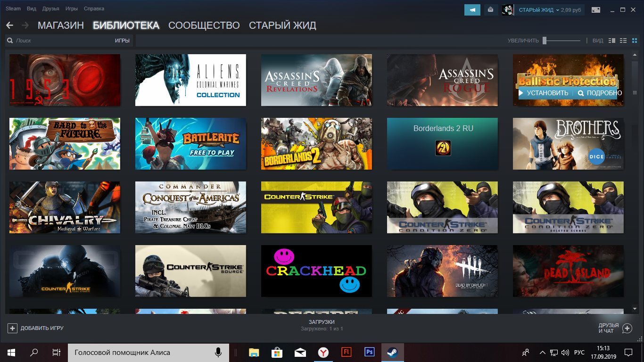Open the Справка menu
The image size is (644, 362).
tap(94, 8)
